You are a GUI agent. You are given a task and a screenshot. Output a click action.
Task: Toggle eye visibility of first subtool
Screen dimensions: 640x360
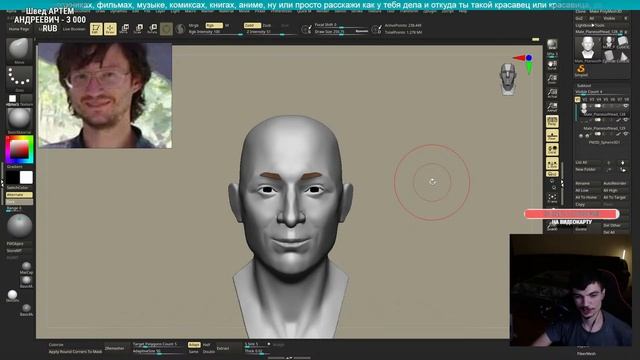click(x=625, y=105)
